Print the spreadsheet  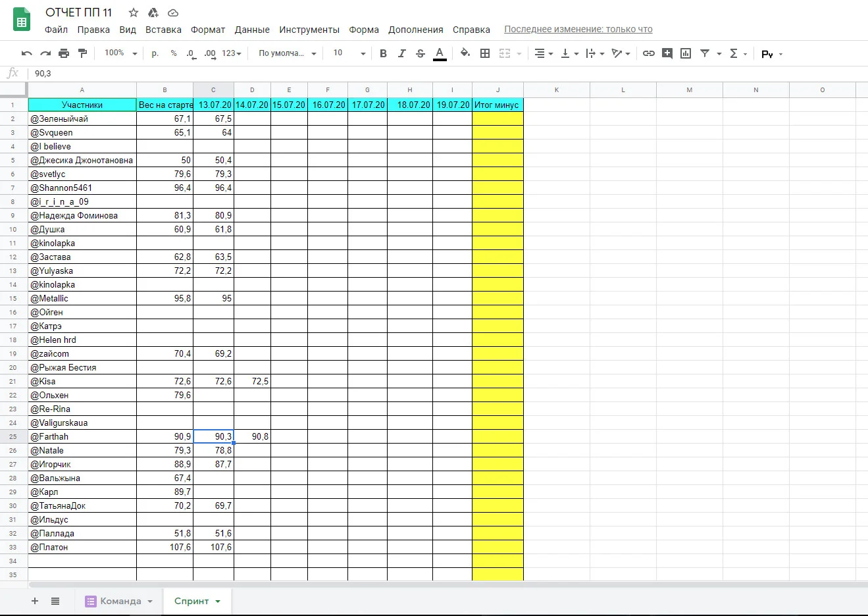64,53
